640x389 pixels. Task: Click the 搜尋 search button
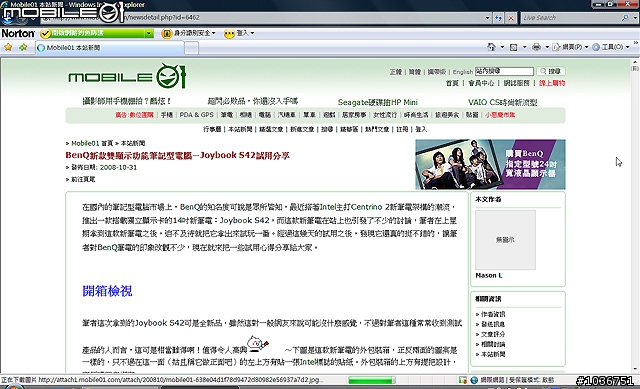tap(551, 71)
